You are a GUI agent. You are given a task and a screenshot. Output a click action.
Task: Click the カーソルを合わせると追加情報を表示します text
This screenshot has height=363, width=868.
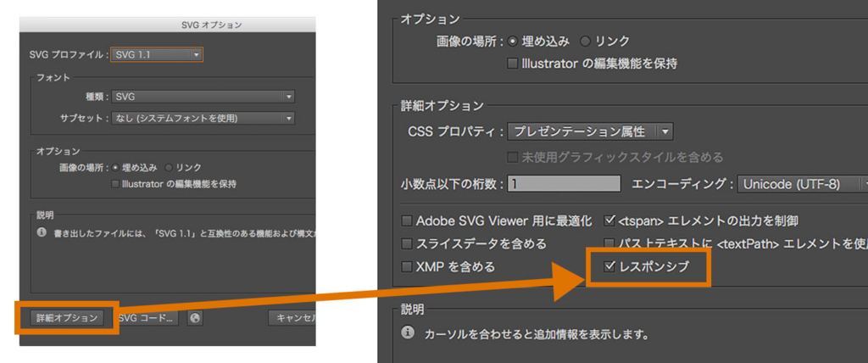pyautogui.click(x=536, y=335)
